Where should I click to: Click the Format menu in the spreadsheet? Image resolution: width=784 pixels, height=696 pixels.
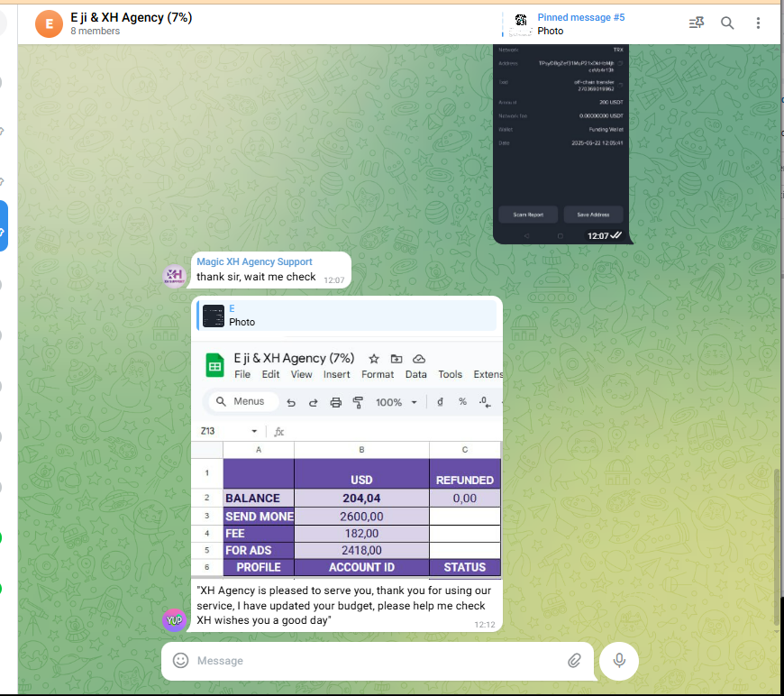click(378, 374)
